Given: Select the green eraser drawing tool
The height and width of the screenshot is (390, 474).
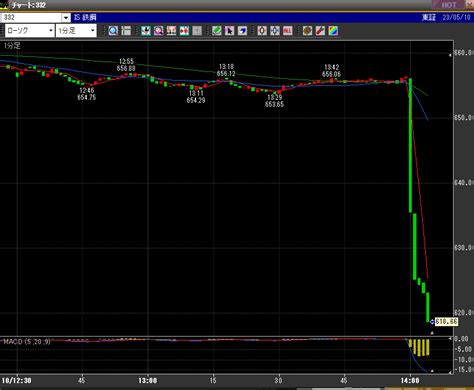Looking at the screenshot, I should click(217, 31).
